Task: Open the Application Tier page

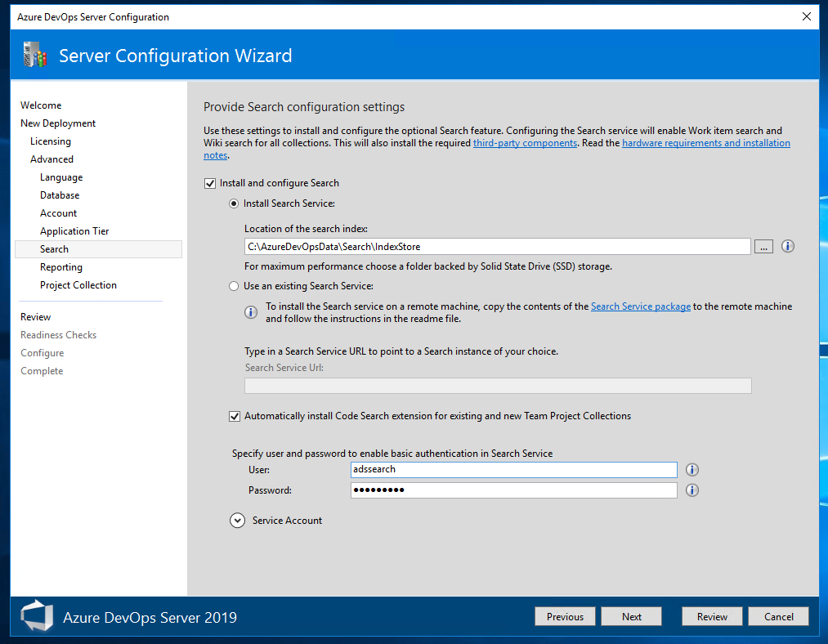Action: tap(74, 231)
